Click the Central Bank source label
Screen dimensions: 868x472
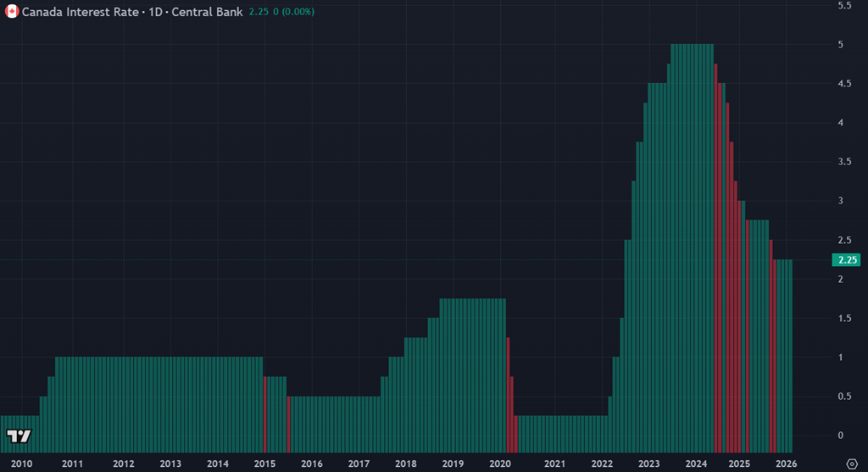tap(209, 12)
